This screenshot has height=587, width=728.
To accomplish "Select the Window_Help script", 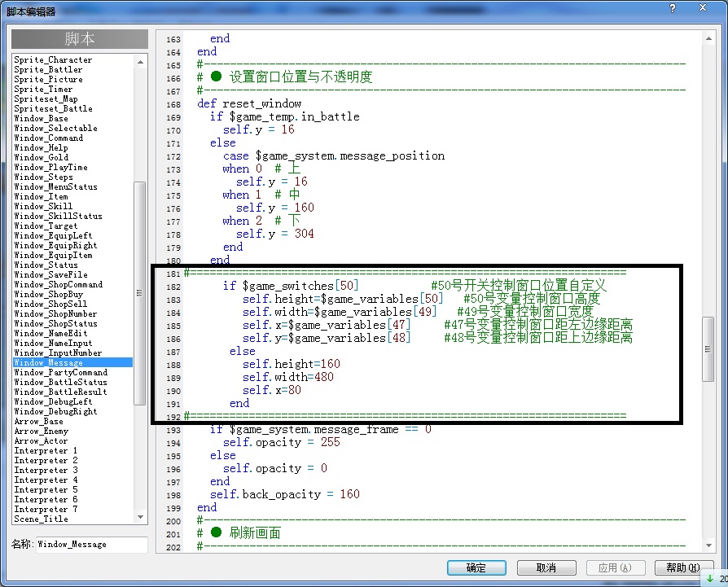I will (x=42, y=147).
